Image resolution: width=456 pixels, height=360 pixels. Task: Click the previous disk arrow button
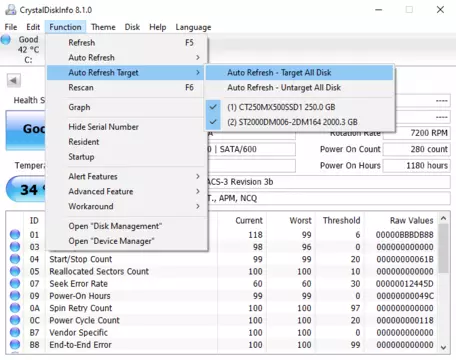(14, 80)
